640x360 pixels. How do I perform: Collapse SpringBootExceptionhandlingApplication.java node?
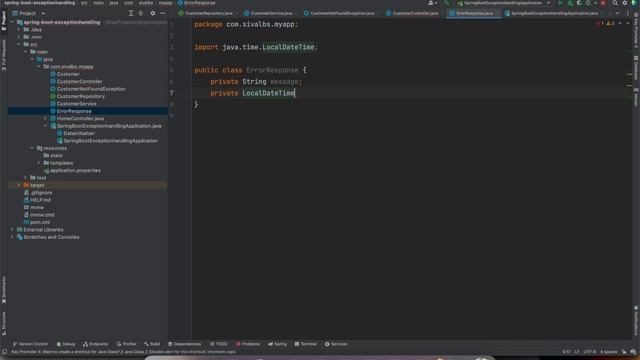[46, 126]
